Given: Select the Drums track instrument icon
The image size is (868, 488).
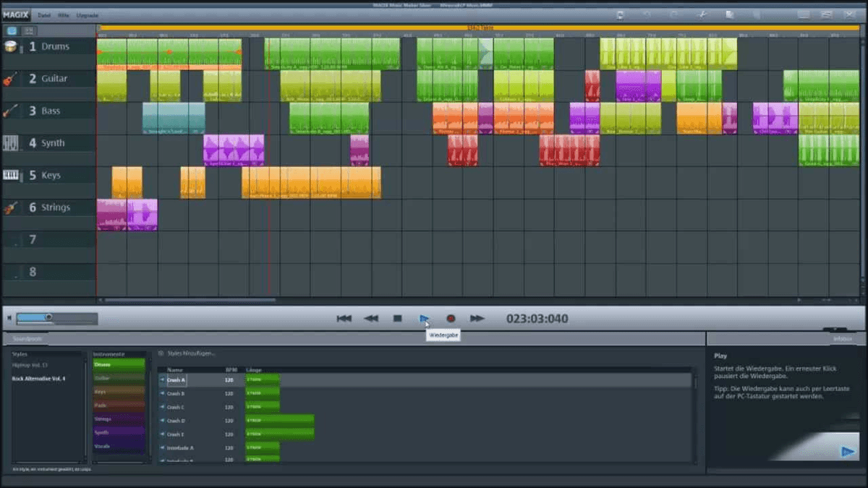Looking at the screenshot, I should pyautogui.click(x=10, y=46).
